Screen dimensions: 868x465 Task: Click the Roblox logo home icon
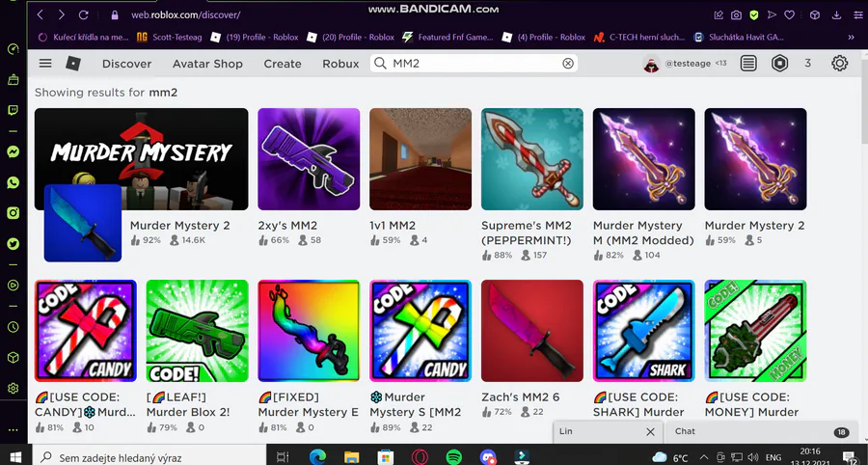click(x=73, y=63)
